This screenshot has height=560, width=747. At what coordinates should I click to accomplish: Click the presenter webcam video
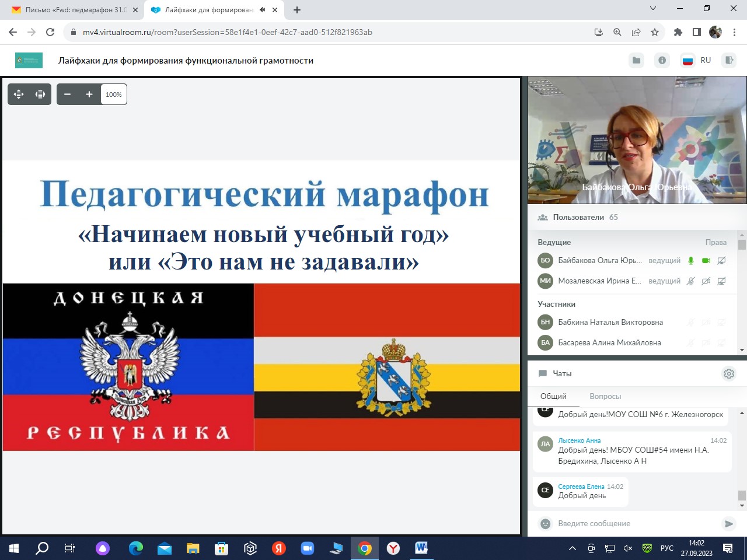(637, 141)
